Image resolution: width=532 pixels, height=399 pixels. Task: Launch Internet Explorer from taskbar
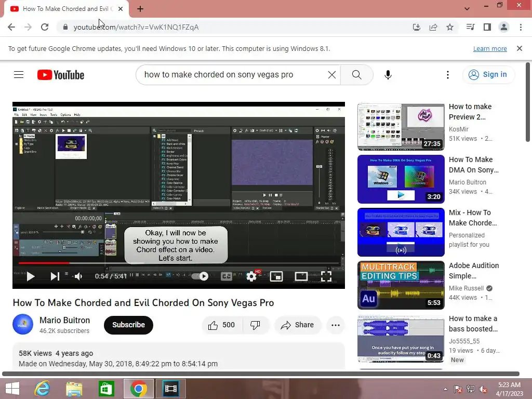click(x=42, y=389)
